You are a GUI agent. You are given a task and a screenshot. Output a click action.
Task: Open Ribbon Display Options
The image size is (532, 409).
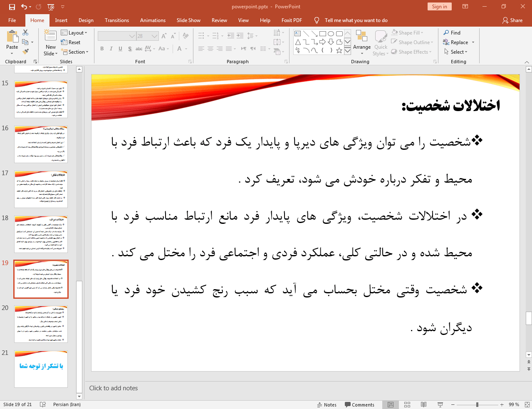pyautogui.click(x=465, y=7)
